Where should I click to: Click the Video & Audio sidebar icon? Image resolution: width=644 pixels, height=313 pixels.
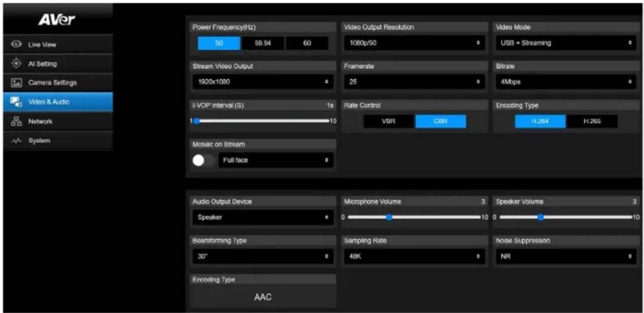pos(17,102)
